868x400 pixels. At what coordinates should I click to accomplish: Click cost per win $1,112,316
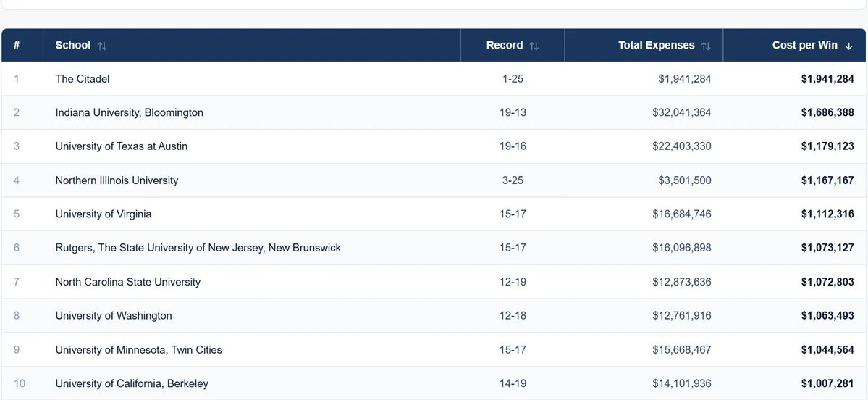(x=827, y=214)
